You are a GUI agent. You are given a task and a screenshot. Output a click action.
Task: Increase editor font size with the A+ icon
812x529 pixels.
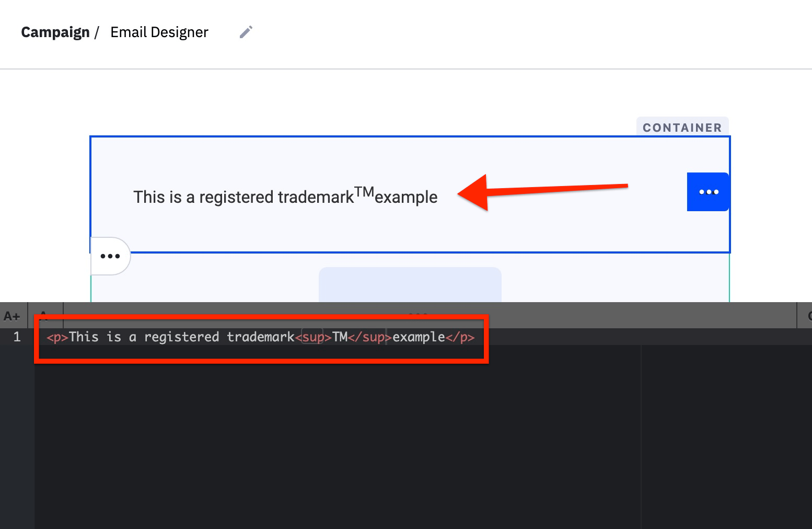(x=12, y=315)
